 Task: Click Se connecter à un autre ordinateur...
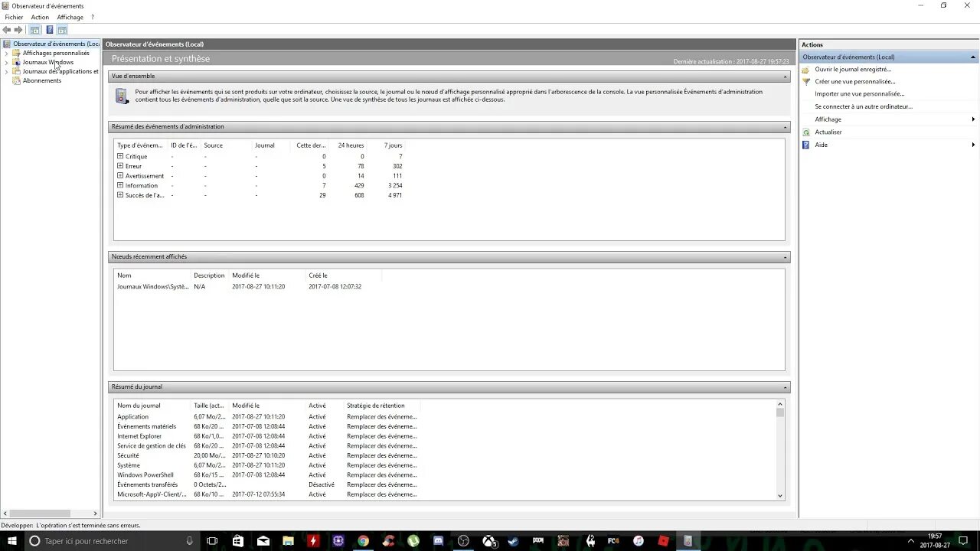point(864,106)
